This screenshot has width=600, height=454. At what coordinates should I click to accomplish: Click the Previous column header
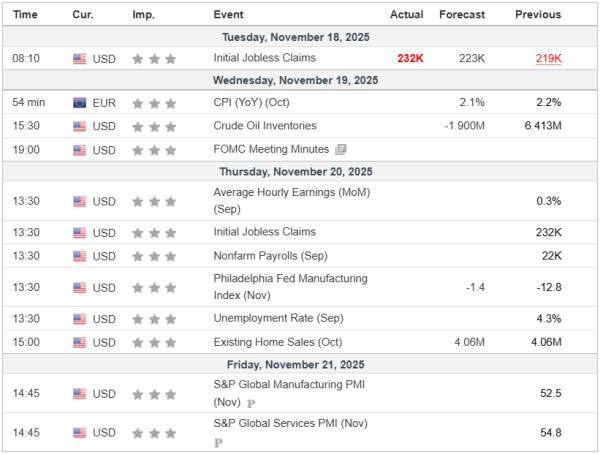coord(538,15)
